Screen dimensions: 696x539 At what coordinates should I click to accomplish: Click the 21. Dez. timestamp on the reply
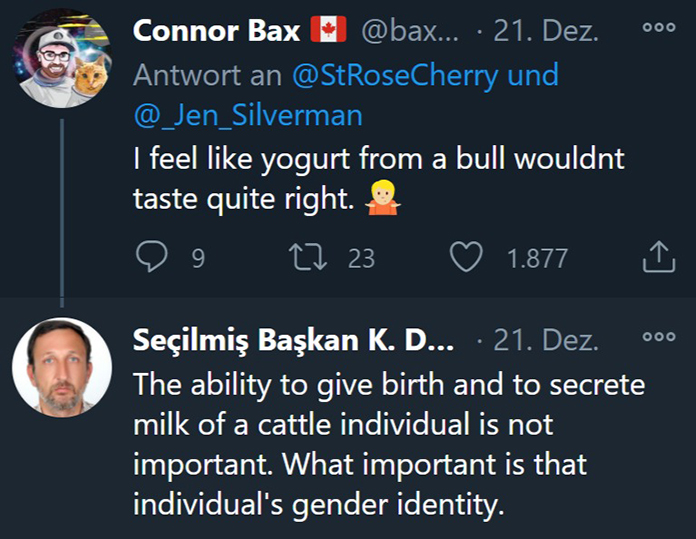547,340
